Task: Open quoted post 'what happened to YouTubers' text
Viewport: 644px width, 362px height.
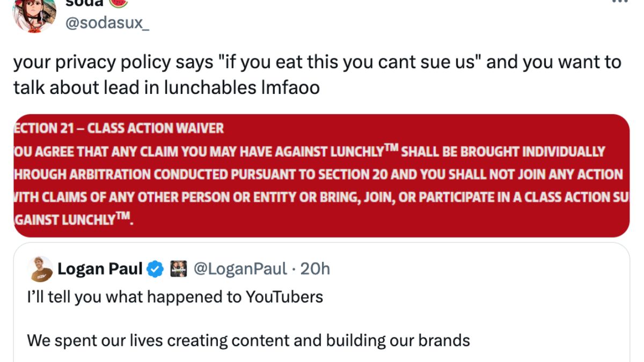Action: 175,297
